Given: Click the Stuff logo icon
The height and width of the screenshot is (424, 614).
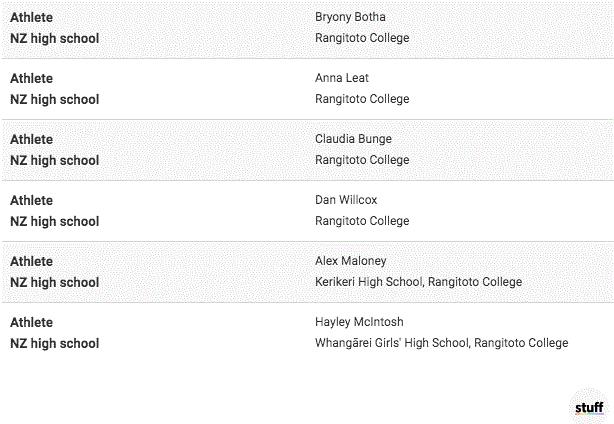Looking at the screenshot, I should pyautogui.click(x=589, y=407).
